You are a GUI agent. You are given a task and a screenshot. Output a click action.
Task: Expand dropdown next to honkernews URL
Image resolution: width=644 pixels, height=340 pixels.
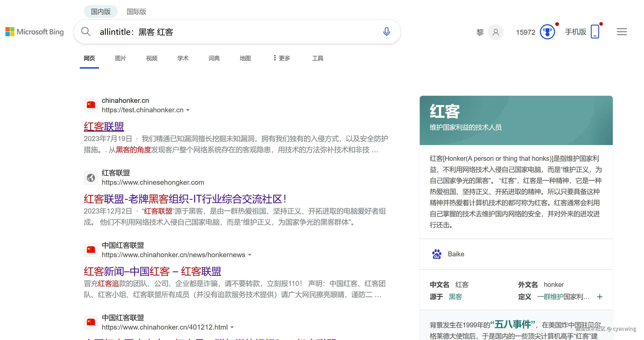pyautogui.click(x=250, y=255)
